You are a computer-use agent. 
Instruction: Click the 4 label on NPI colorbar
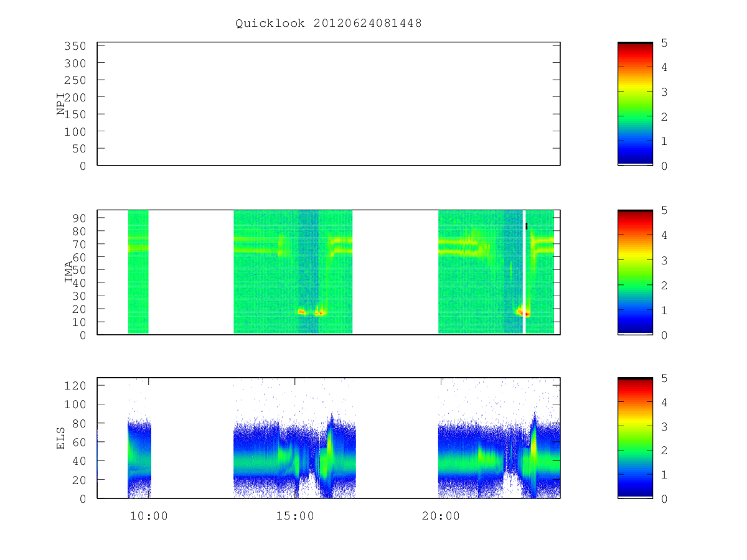(x=664, y=67)
